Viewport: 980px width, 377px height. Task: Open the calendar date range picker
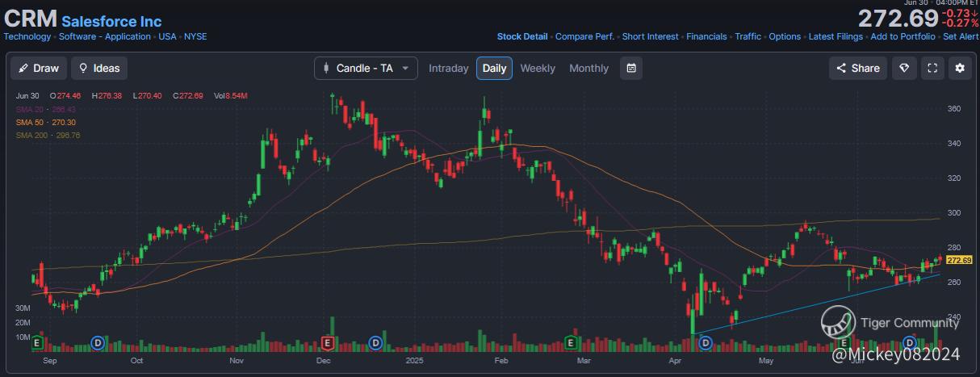pyautogui.click(x=631, y=68)
